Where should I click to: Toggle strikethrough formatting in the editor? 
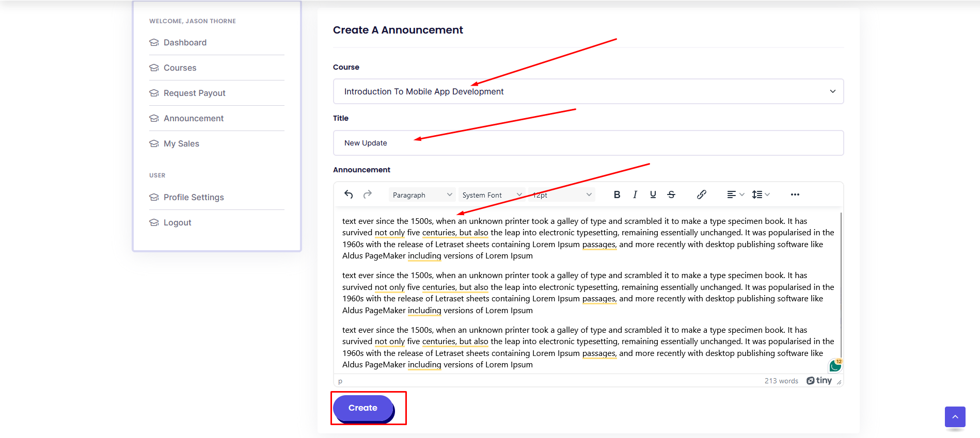[671, 194]
